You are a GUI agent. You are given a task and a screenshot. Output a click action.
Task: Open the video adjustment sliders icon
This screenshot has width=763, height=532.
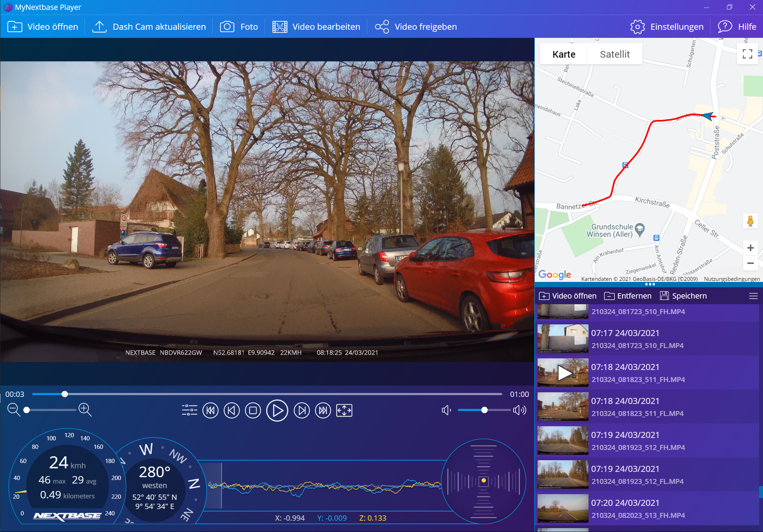tap(189, 410)
